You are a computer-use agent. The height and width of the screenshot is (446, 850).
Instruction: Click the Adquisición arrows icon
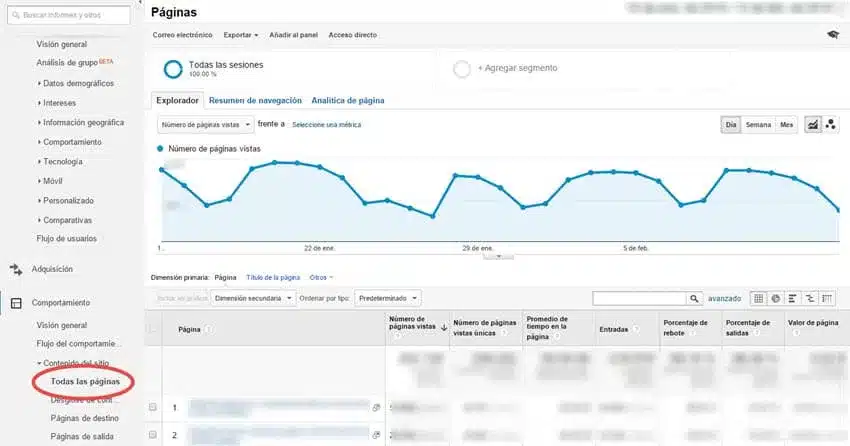coord(16,269)
